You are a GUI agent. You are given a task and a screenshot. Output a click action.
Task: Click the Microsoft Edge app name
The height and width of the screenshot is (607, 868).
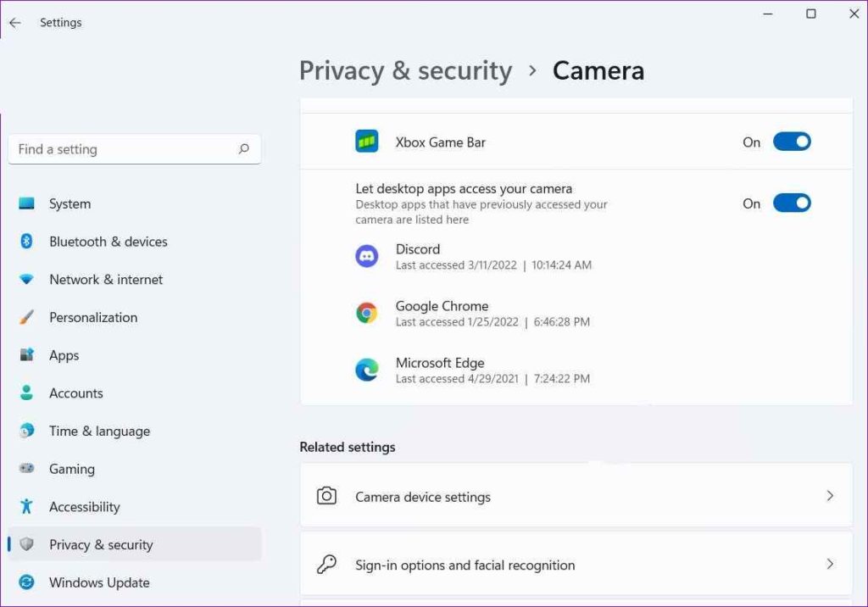tap(440, 363)
